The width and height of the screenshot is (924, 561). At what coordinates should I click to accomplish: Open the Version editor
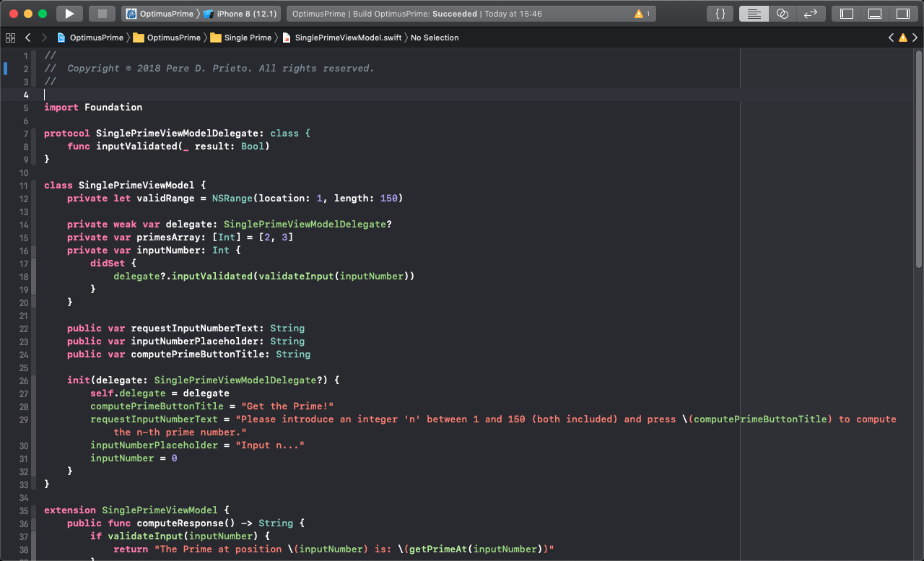point(811,12)
